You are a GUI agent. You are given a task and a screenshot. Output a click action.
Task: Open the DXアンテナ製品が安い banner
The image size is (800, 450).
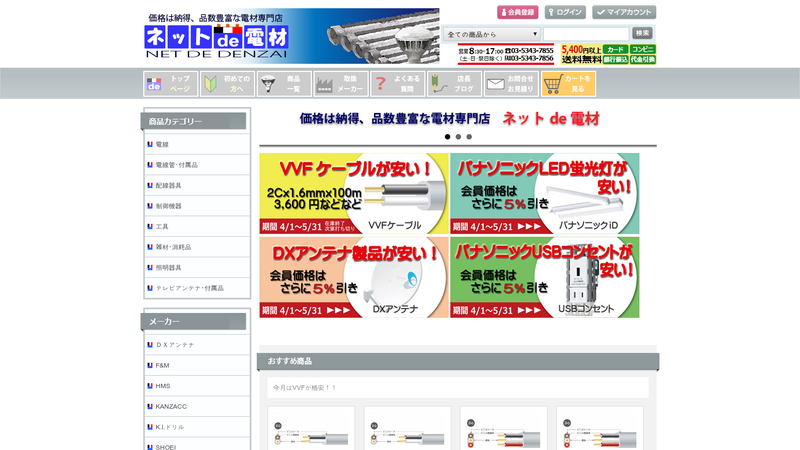(354, 277)
